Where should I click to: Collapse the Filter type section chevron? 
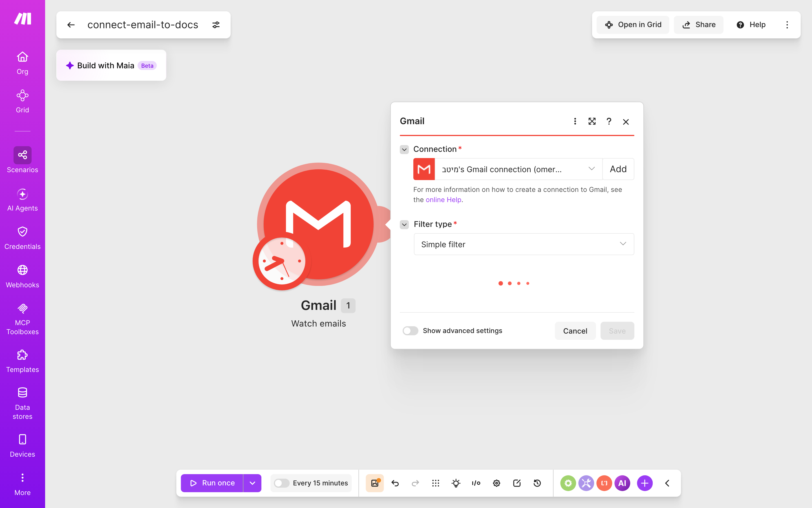click(x=404, y=224)
